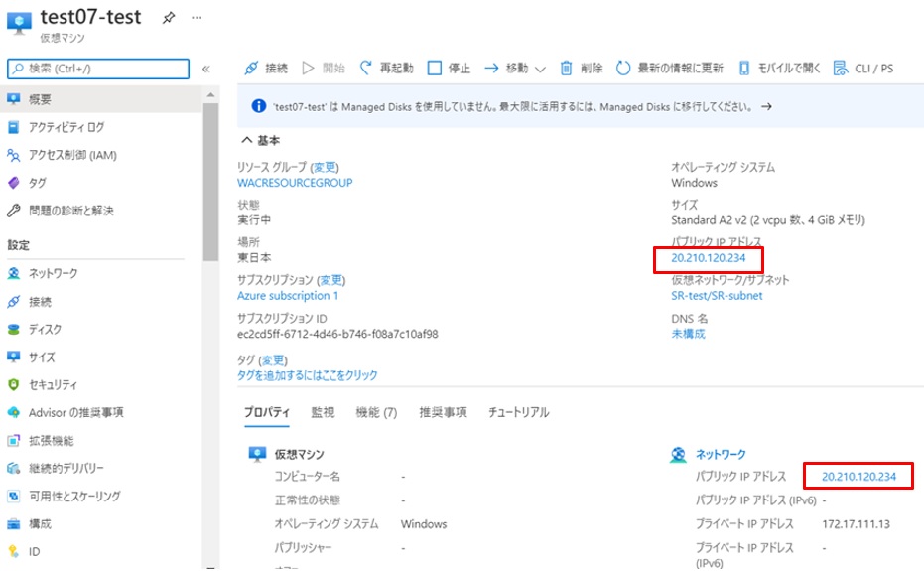
Task: Click the ID key icon
Action: click(14, 551)
